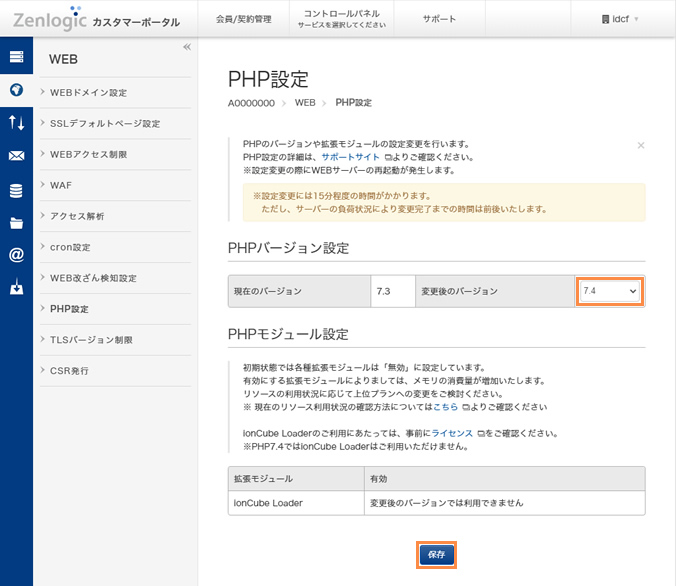Follow the サポートサイト link
The width and height of the screenshot is (676, 586).
[x=350, y=157]
